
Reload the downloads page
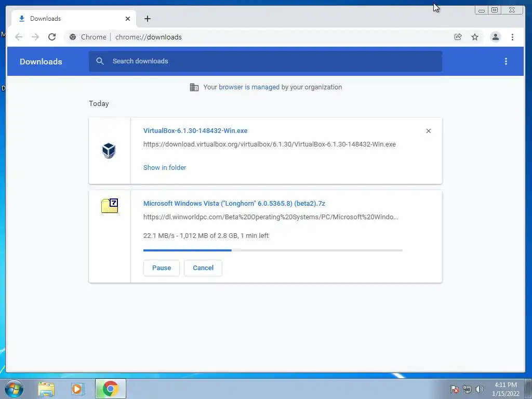(52, 37)
